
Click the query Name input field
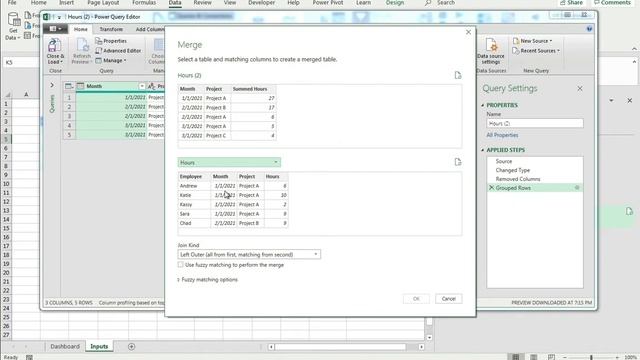click(x=535, y=123)
